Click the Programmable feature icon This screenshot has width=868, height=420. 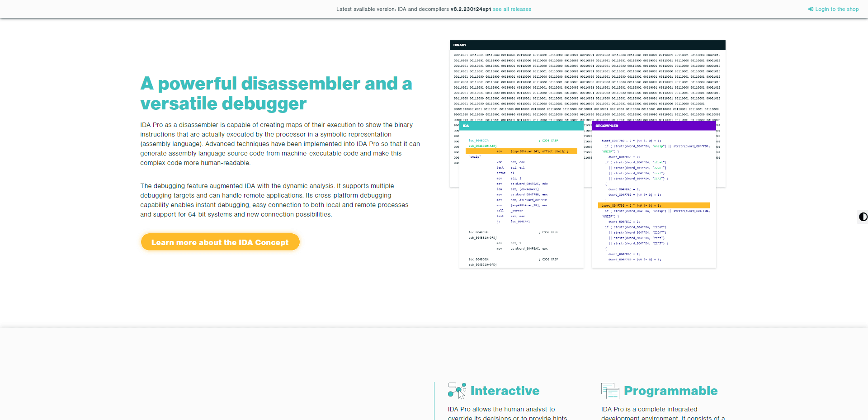click(x=610, y=391)
